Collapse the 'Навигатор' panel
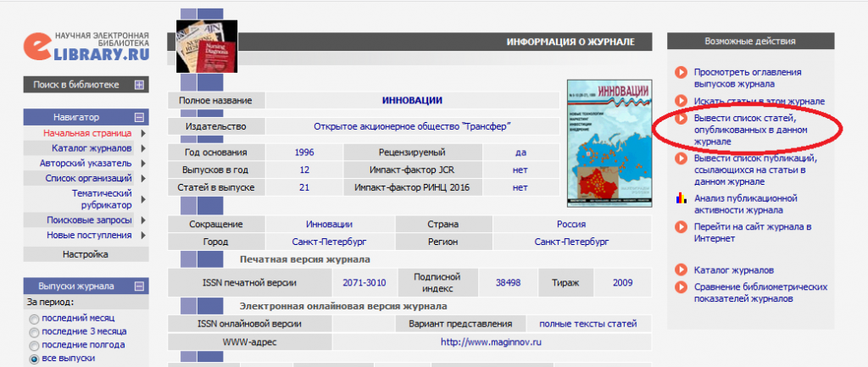This screenshot has width=868, height=367. pos(139,117)
